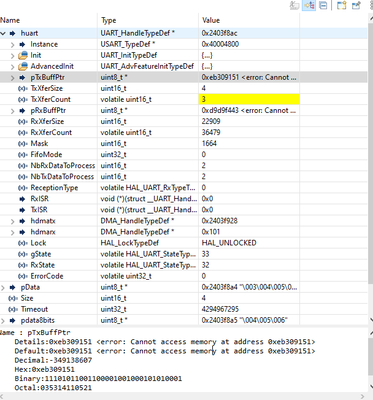Click the Init struct folder icon
The image size is (373, 400).
click(x=23, y=55)
